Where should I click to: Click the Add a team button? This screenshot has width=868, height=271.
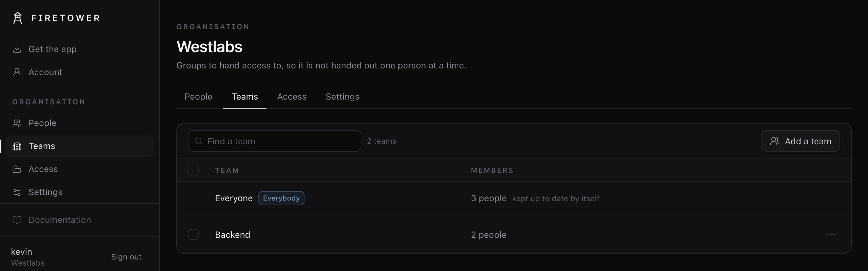(x=800, y=141)
